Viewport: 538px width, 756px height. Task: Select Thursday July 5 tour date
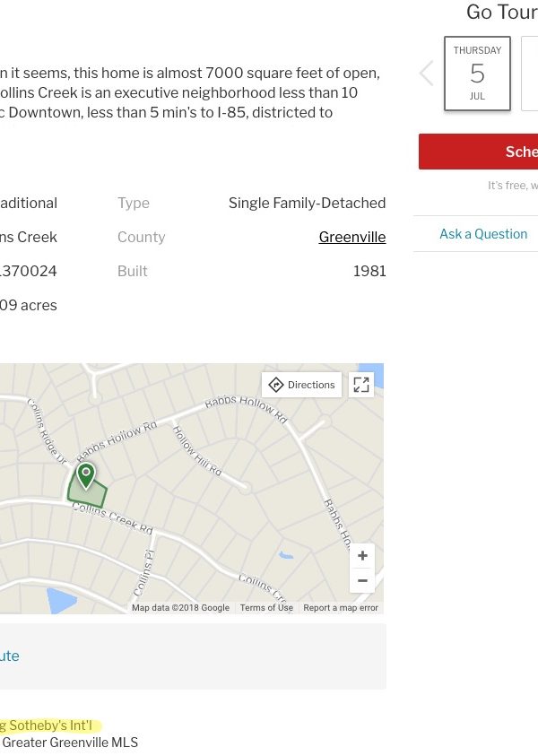tap(477, 74)
